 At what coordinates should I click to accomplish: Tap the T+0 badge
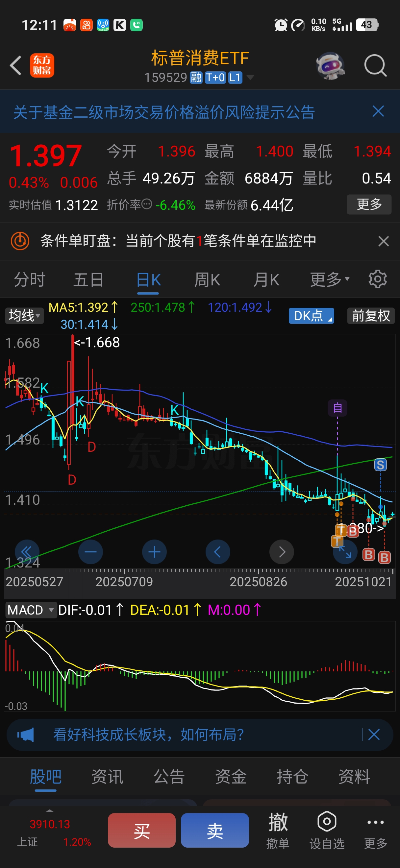(x=215, y=78)
